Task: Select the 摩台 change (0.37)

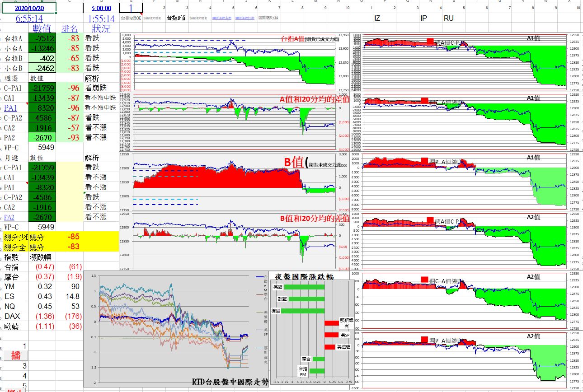Action: (42, 276)
